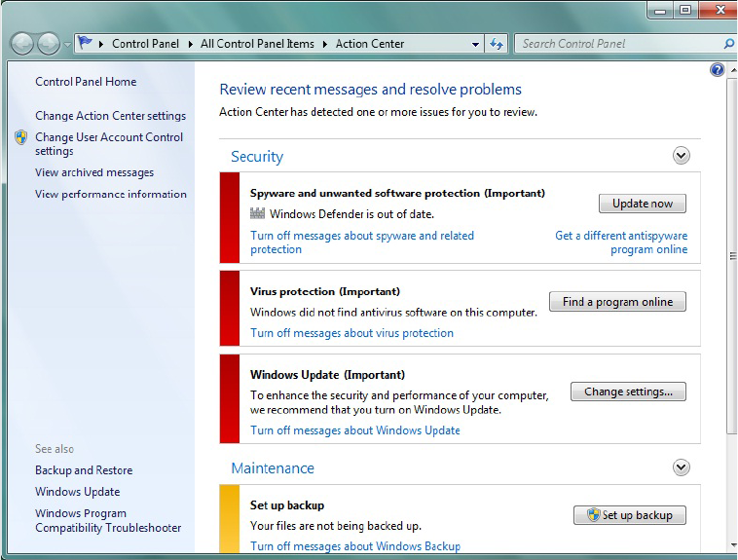738x560 pixels.
Task: Click 'Windows Defender is out of date.' text
Action: pos(351,214)
